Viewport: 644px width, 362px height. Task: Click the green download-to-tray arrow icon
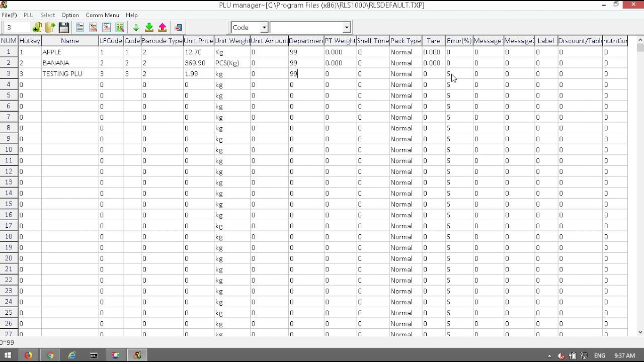[149, 28]
